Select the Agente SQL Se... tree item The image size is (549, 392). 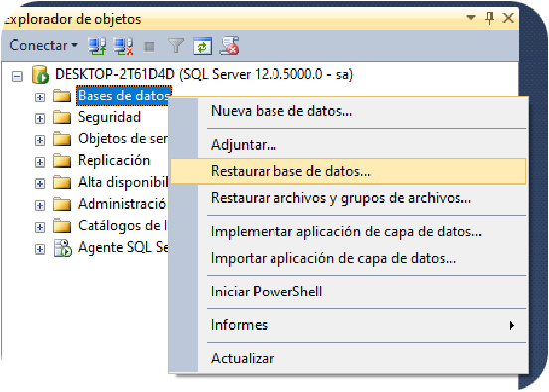click(x=122, y=248)
